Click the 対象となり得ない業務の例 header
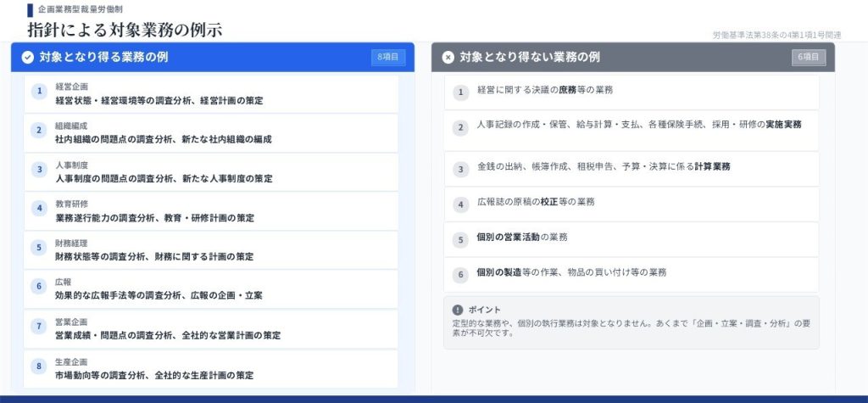The image size is (868, 403). click(x=530, y=58)
